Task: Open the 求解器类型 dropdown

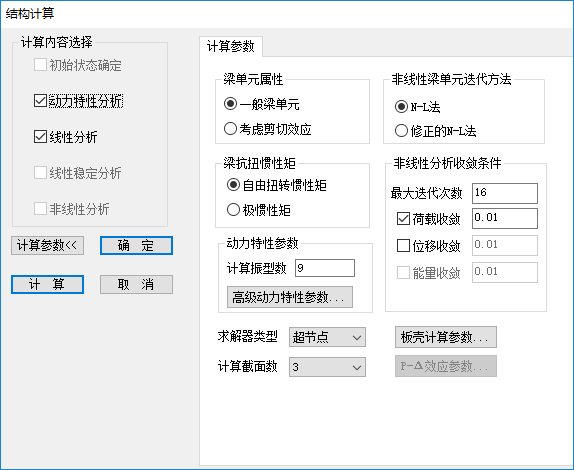Action: (327, 337)
